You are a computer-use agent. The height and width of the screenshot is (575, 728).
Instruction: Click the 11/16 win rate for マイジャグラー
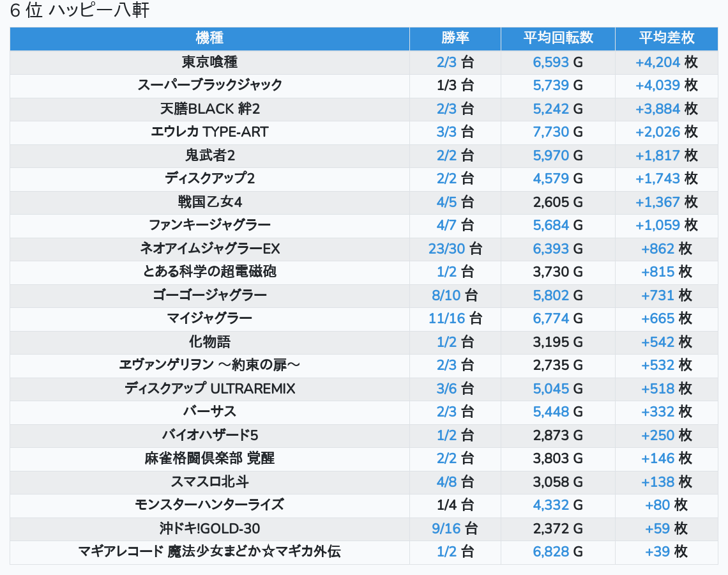(x=446, y=318)
